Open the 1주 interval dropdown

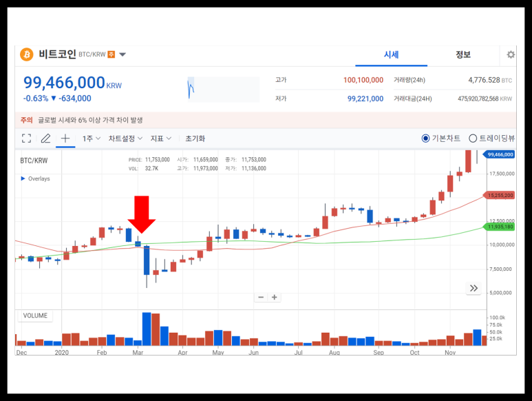point(92,138)
